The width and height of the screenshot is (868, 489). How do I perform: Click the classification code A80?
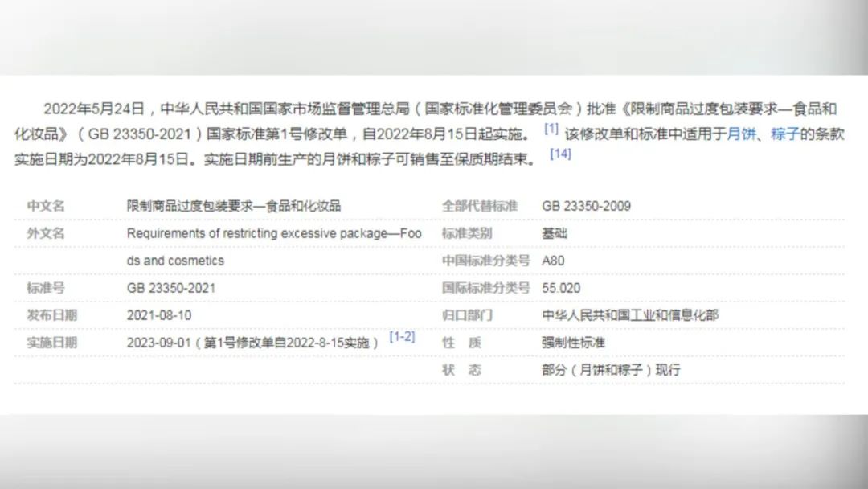(x=554, y=261)
